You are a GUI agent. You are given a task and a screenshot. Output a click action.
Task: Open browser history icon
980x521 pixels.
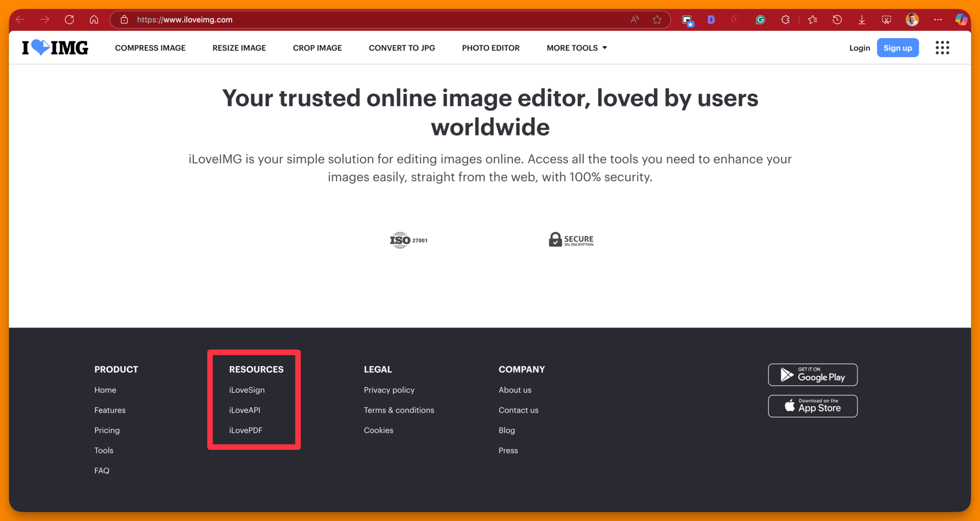coord(837,19)
